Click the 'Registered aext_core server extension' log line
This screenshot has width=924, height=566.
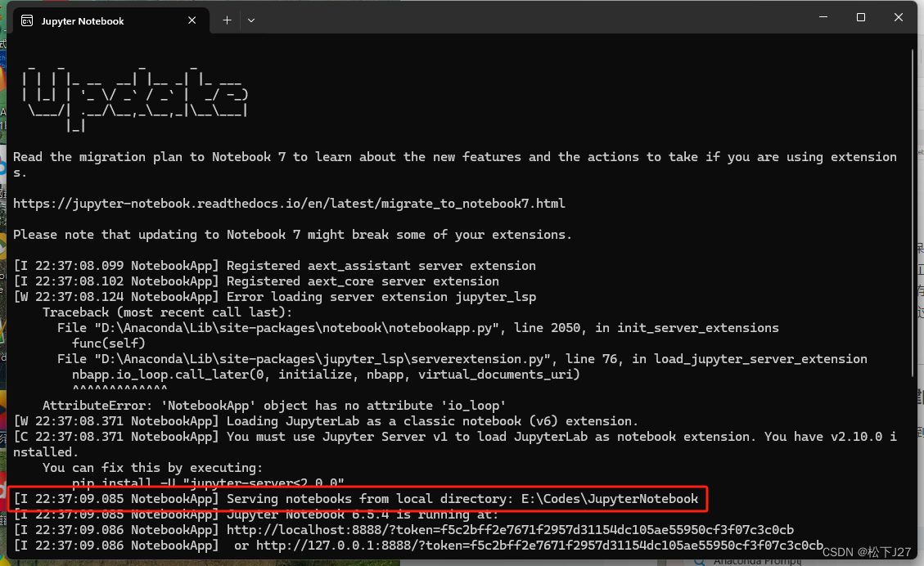tap(256, 281)
